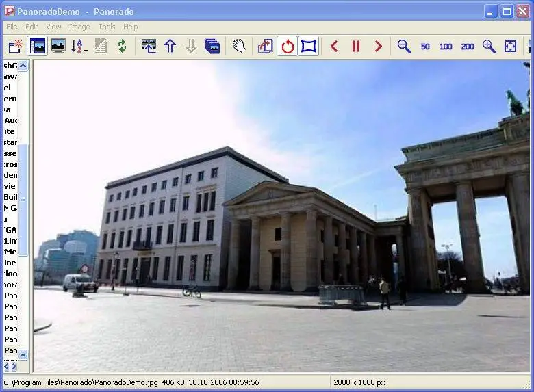Refresh with the green arrows icon

click(122, 47)
